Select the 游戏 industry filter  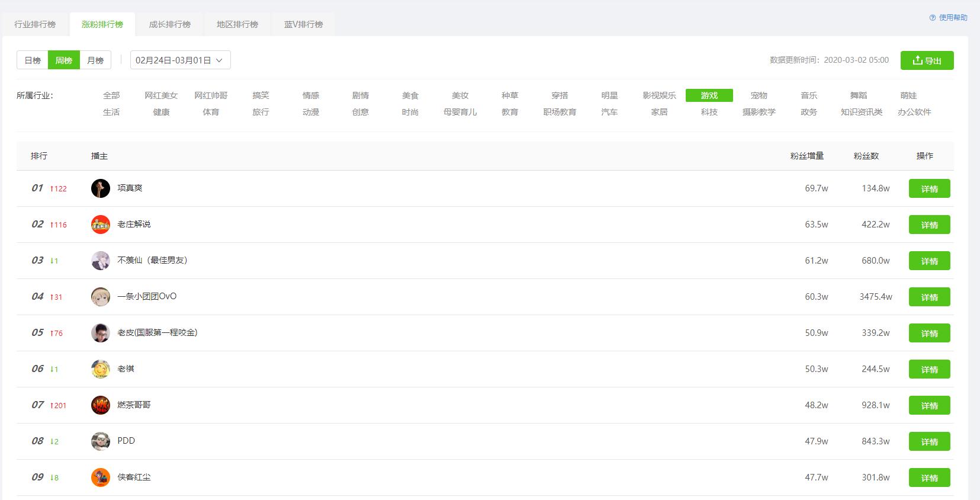point(709,95)
